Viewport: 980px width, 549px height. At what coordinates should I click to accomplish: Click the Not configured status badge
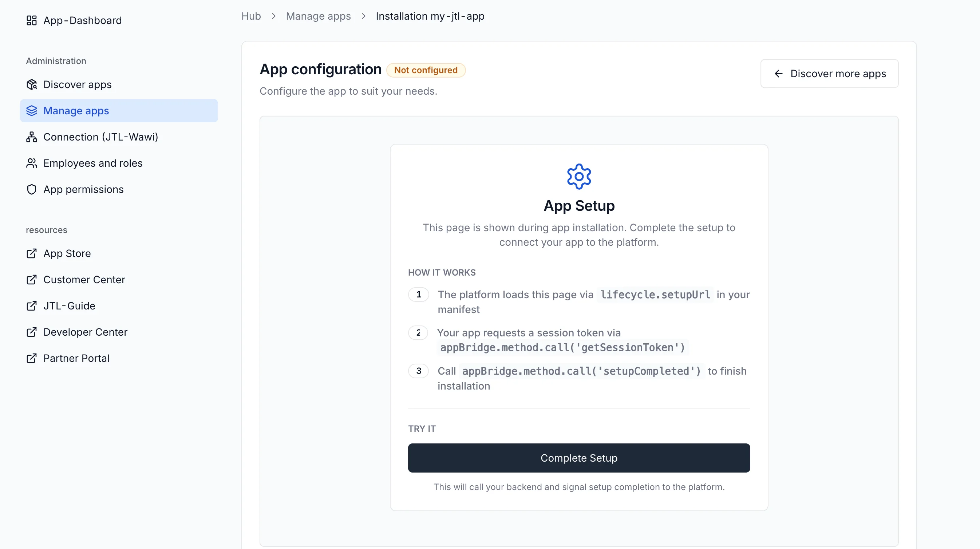pos(426,70)
